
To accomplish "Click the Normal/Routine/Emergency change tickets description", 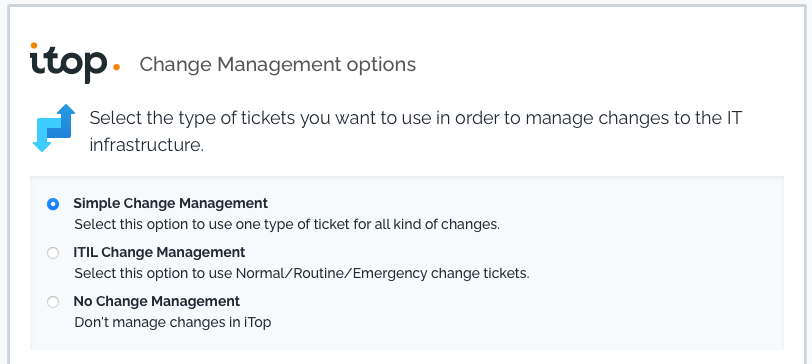I will coord(302,273).
